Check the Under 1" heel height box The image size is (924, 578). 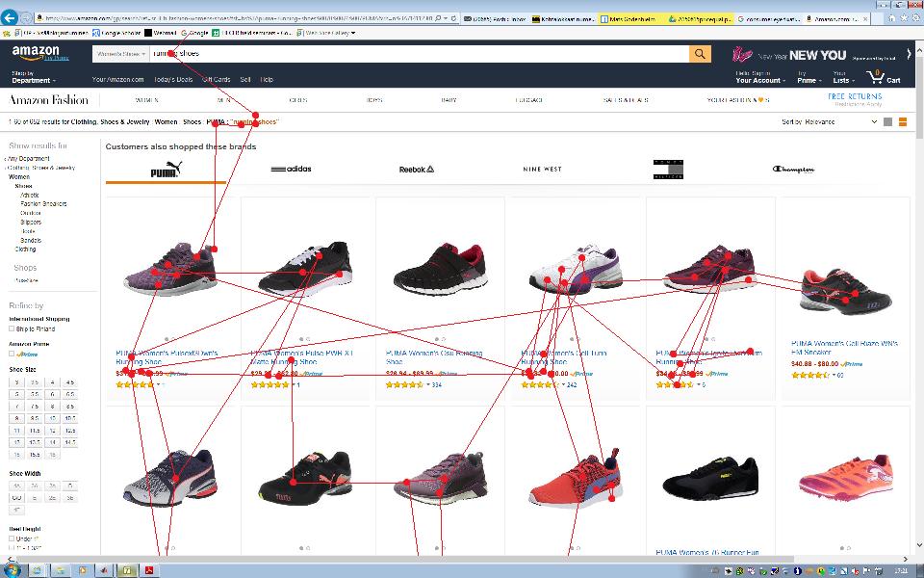[12, 539]
